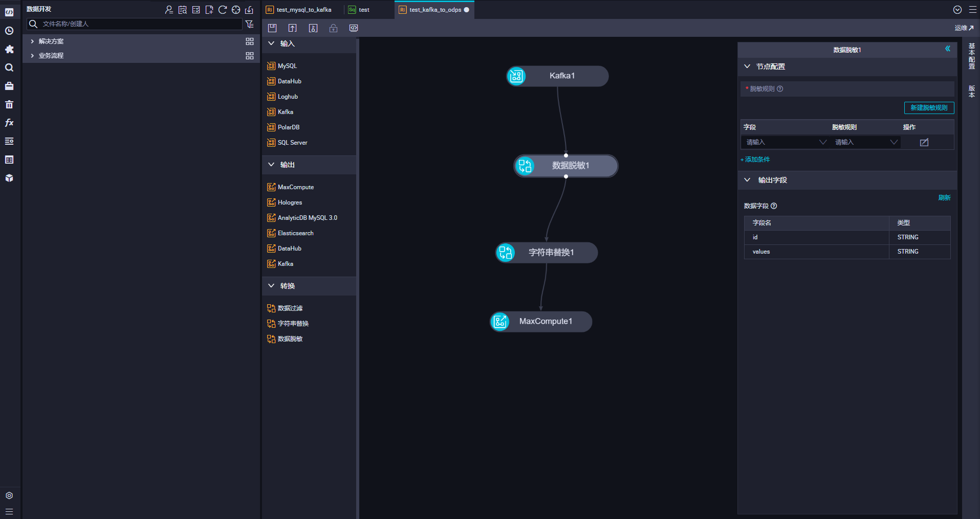
Task: Focus the 文件名称/创建人 search field
Action: pyautogui.click(x=135, y=24)
